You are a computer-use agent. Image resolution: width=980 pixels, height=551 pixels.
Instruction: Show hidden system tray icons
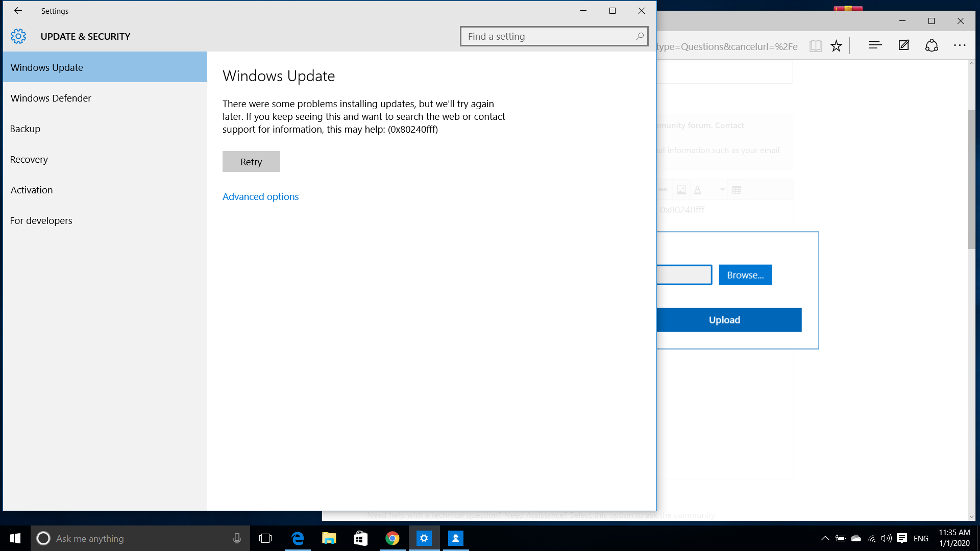point(825,538)
